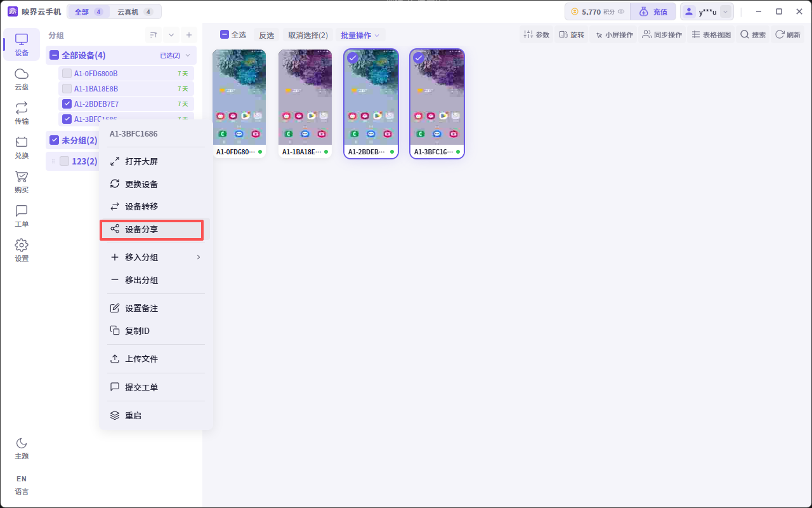812x508 pixels.
Task: Click the sort icon in 分组 header
Action: (153, 35)
